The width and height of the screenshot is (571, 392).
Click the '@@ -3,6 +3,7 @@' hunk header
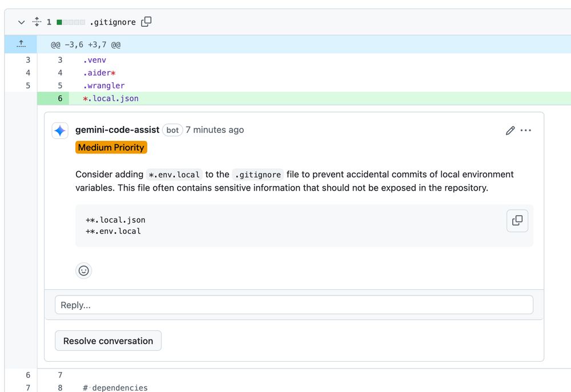point(86,45)
